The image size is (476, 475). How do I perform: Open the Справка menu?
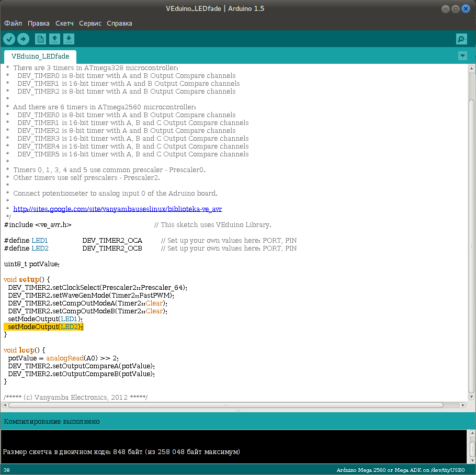tap(119, 24)
